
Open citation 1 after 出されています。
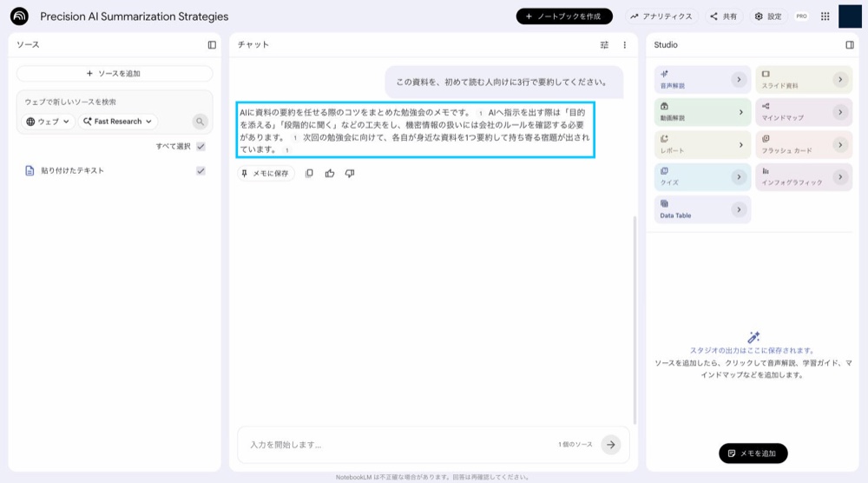286,150
